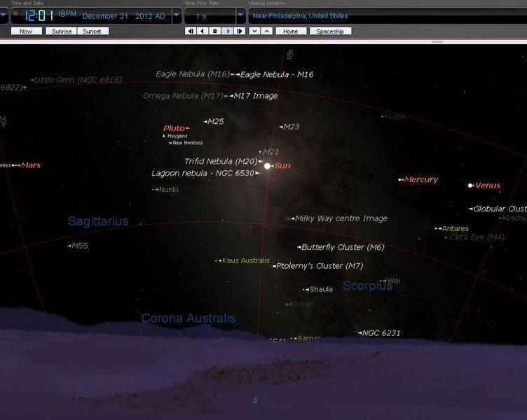Click the step forward time button

pos(240,31)
